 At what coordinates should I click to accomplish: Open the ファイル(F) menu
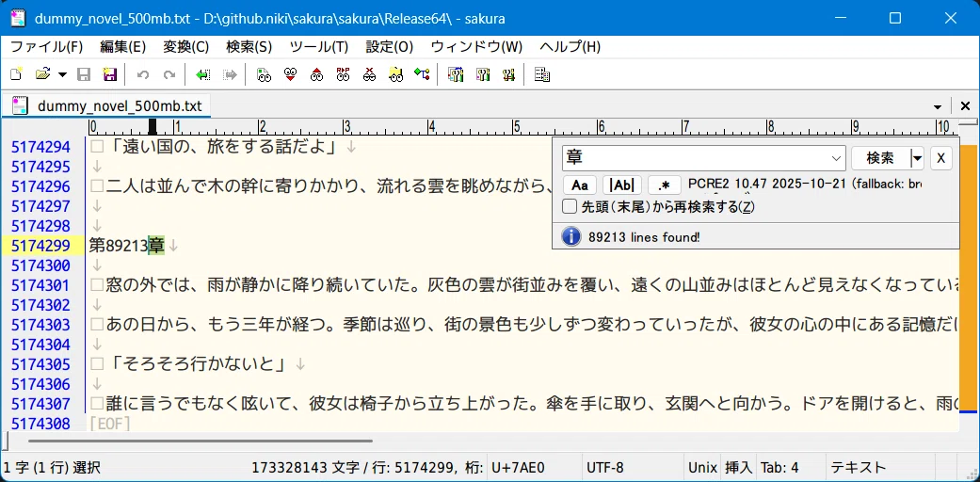(46, 47)
